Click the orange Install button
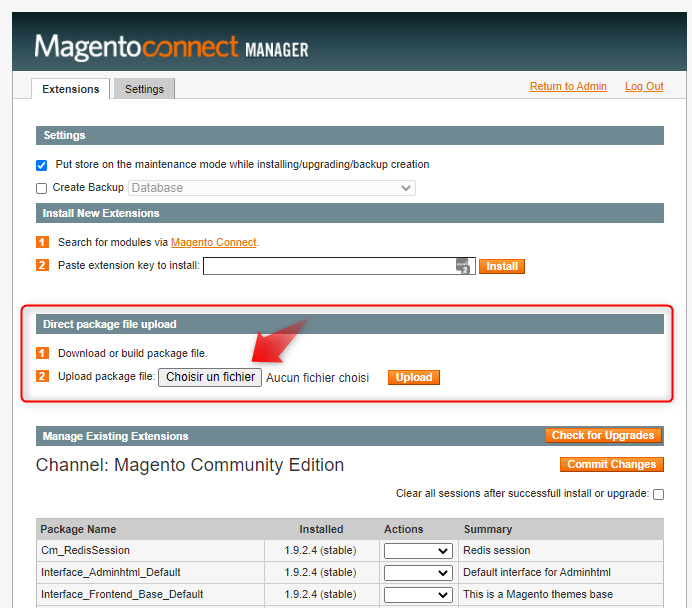 [502, 266]
